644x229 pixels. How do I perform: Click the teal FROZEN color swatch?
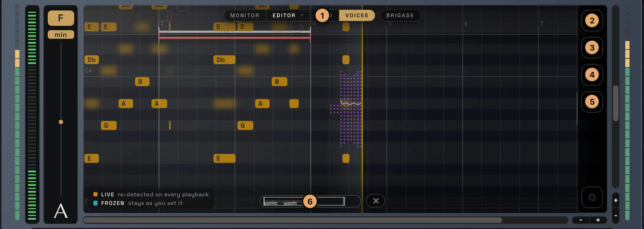point(95,203)
